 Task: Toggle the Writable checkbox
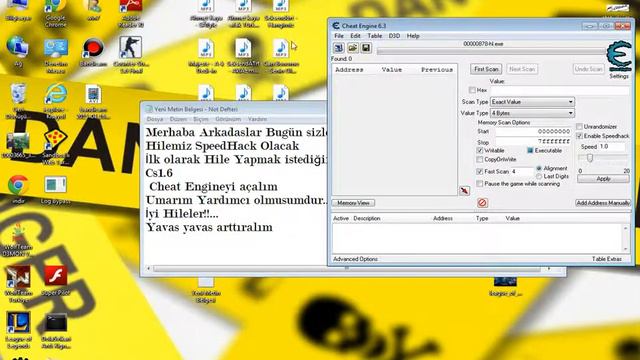480,151
